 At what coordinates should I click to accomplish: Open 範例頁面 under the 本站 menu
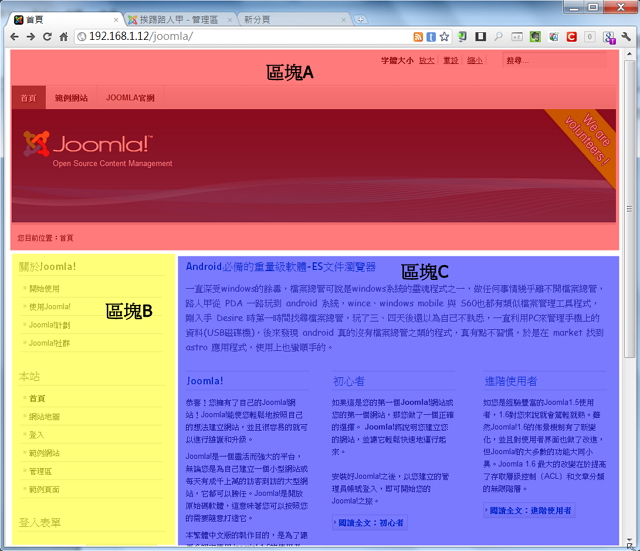[x=44, y=489]
